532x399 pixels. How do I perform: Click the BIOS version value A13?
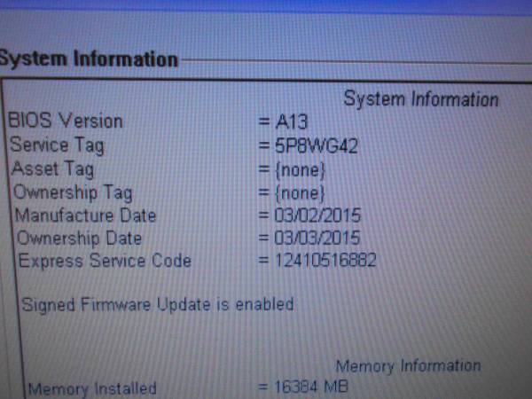(289, 122)
